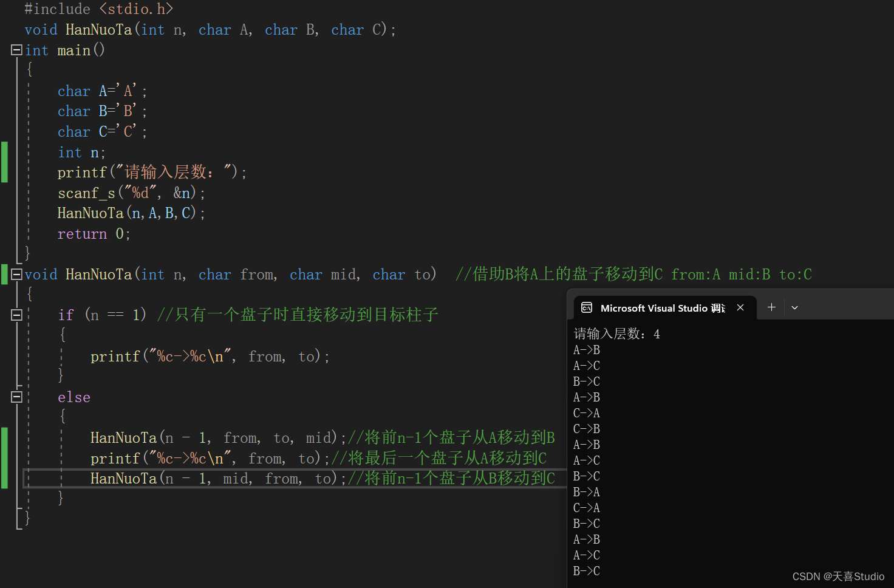894x588 pixels.
Task: Click the char C='C' declaration
Action: [x=102, y=132]
